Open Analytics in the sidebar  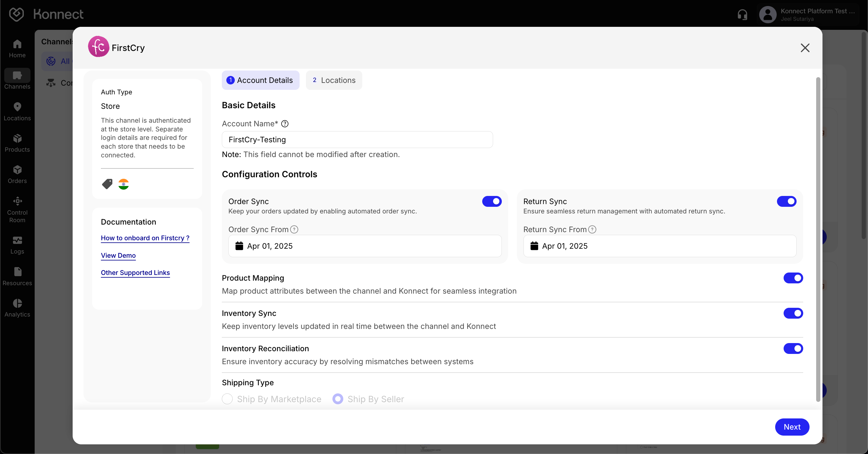[x=17, y=308]
